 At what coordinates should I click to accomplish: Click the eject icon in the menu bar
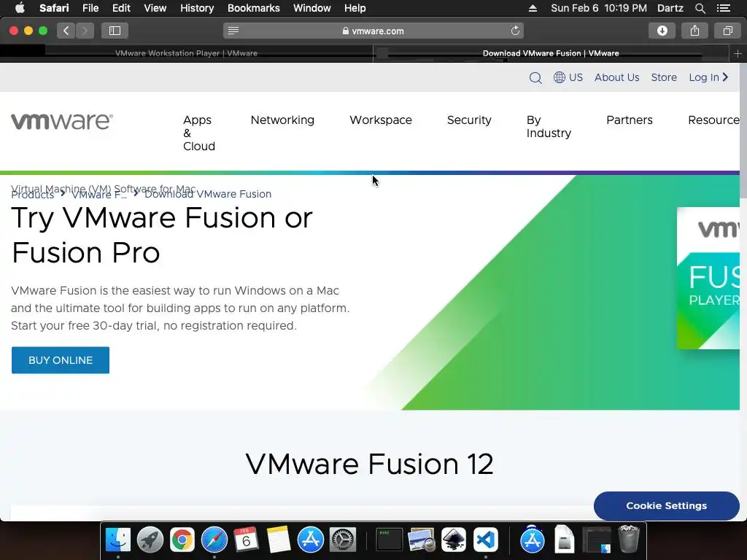click(x=533, y=8)
